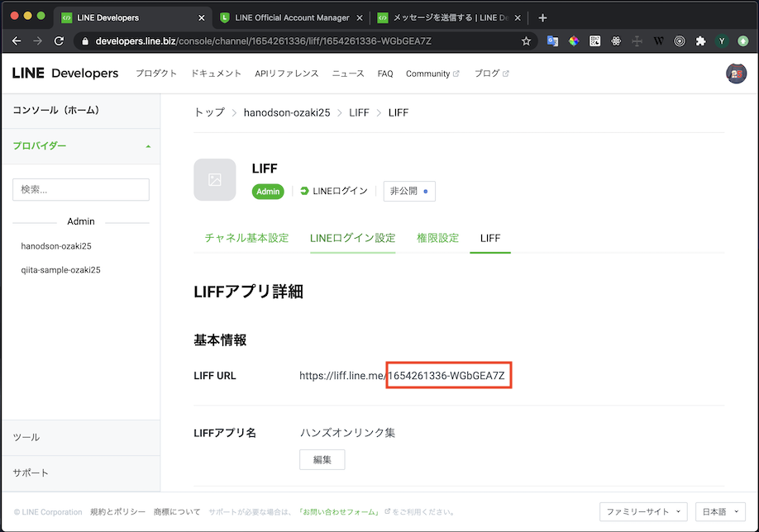The image size is (759, 532).
Task: Open Community external link
Action: pos(432,74)
